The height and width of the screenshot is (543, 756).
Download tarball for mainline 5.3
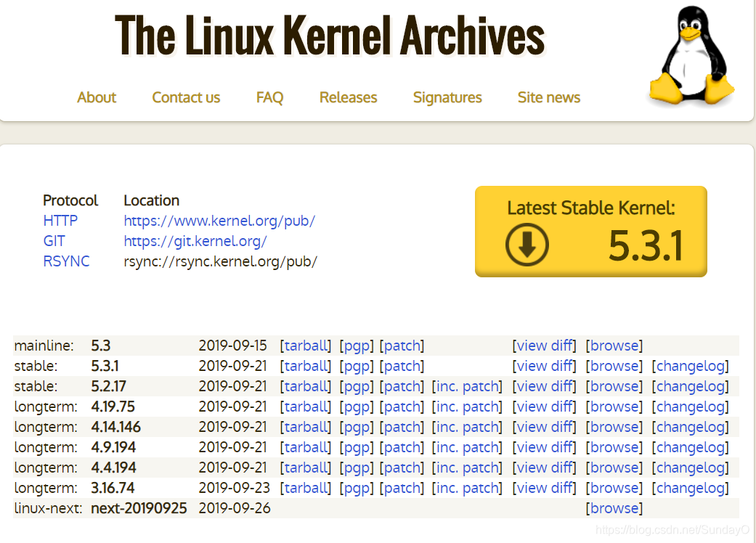pyautogui.click(x=306, y=346)
